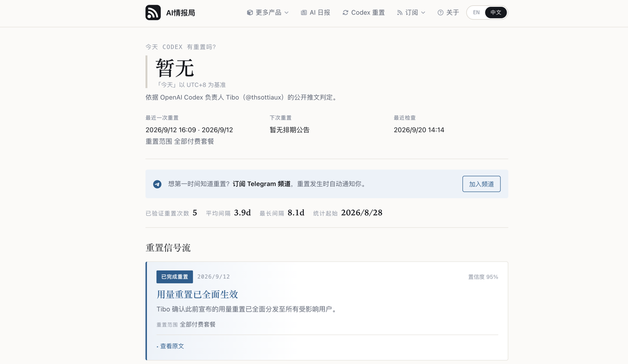This screenshot has width=628, height=364.
Task: Click the Tibo (@thsottiaux) attribution sentence
Action: (242, 98)
